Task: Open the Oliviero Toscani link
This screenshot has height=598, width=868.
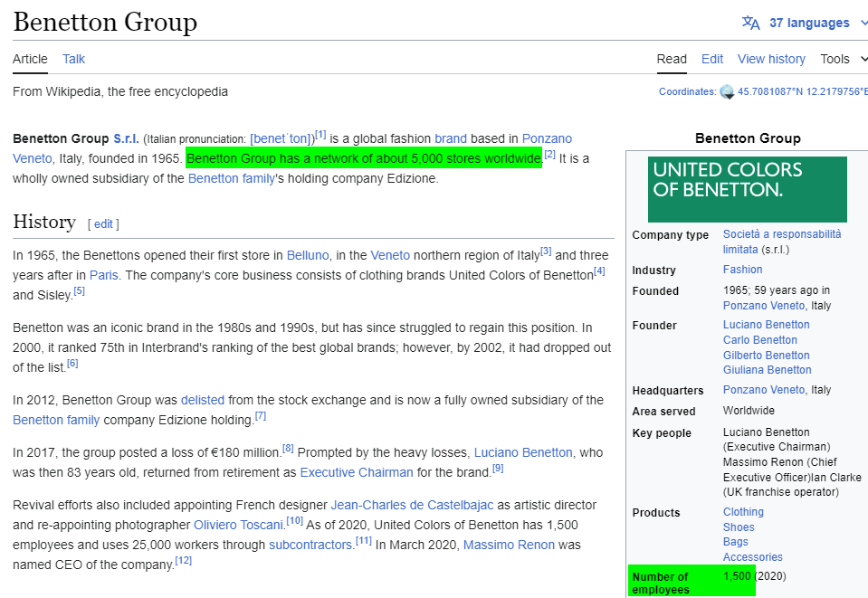Action: tap(238, 525)
